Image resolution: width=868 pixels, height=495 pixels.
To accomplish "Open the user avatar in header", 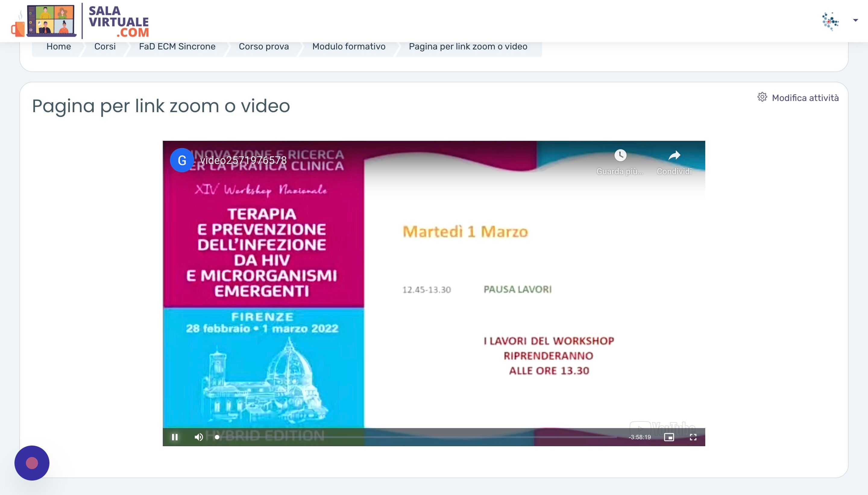I will click(830, 21).
